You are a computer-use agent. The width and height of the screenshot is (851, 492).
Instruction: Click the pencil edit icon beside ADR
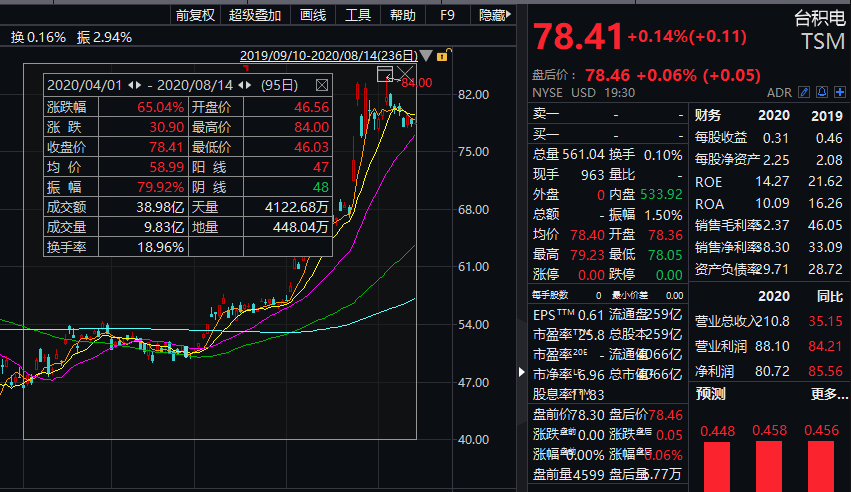(804, 92)
